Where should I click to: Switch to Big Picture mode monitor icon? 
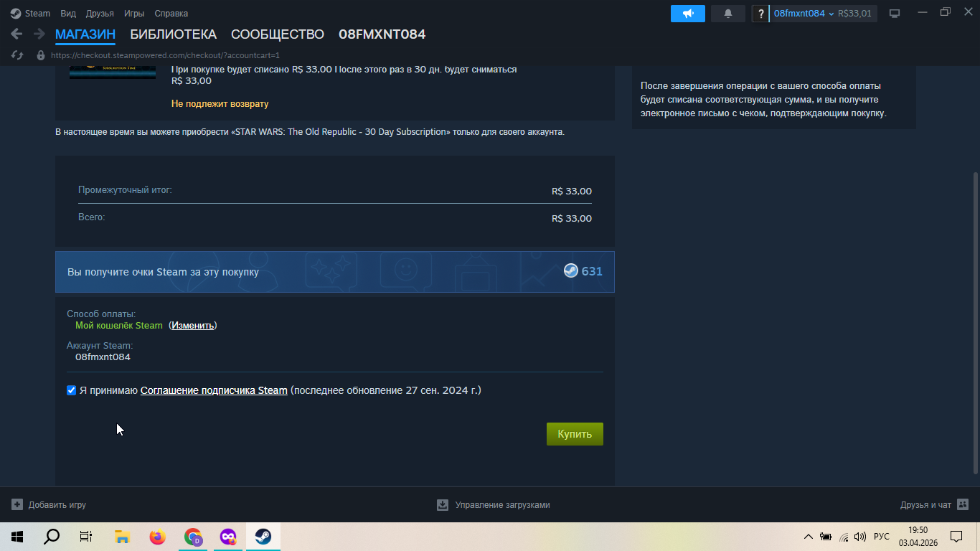(x=895, y=14)
